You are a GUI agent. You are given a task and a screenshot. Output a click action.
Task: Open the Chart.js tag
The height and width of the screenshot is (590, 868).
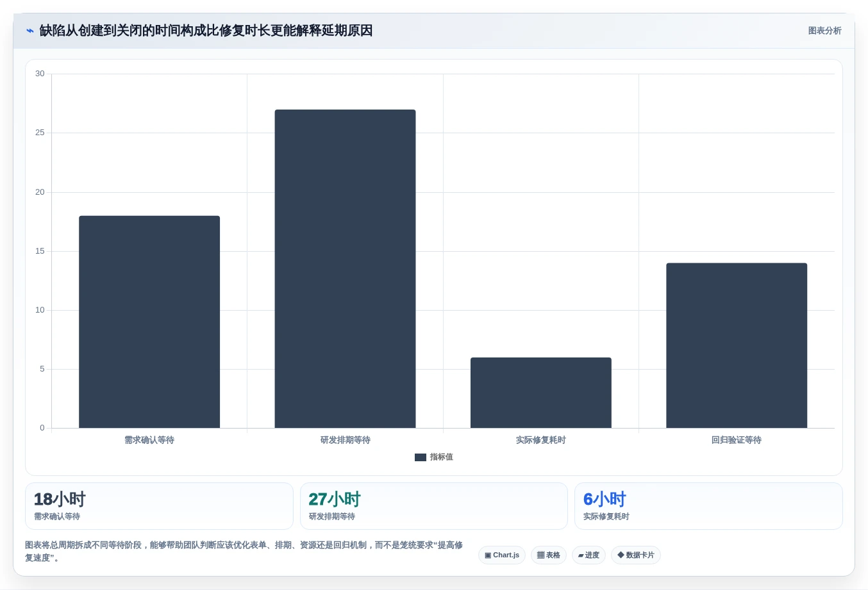[x=502, y=555]
